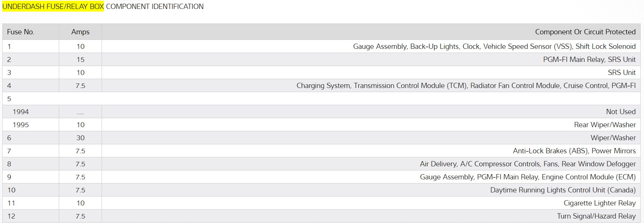
Task: Click the 15 amp value for fuse 2
Action: [x=80, y=60]
